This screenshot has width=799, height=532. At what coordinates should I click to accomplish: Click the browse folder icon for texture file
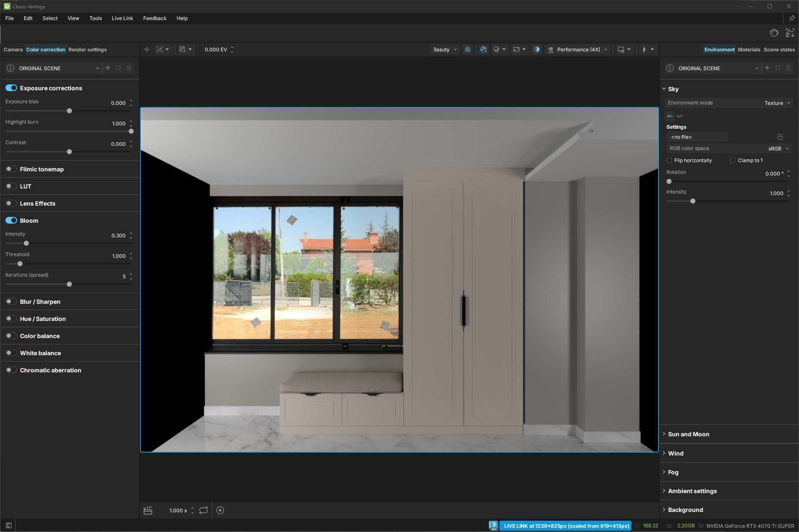click(x=780, y=137)
